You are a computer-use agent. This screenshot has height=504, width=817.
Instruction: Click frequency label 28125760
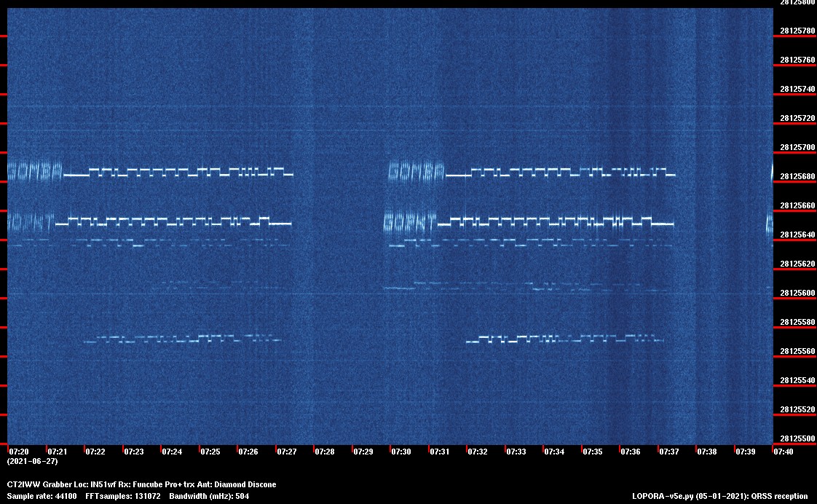click(x=797, y=60)
